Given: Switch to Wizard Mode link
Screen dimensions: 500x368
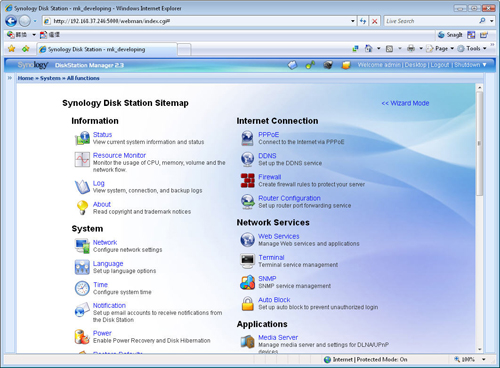Looking at the screenshot, I should [405, 103].
